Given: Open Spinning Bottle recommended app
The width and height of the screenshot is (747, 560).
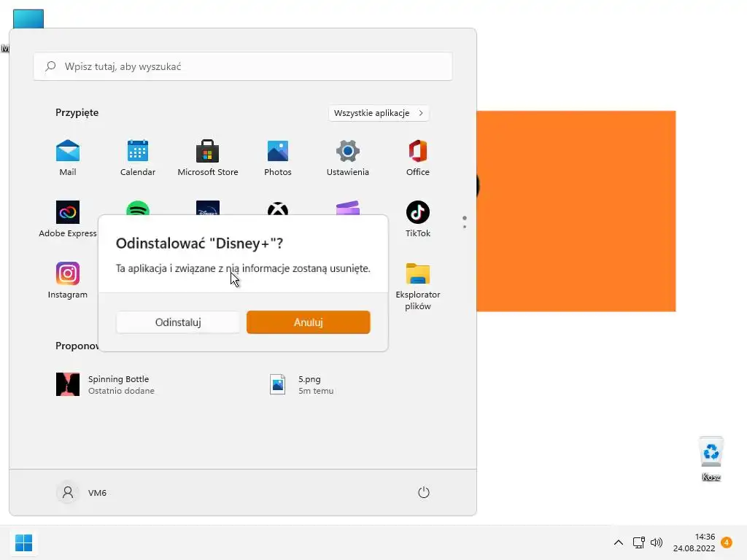Looking at the screenshot, I should (106, 384).
